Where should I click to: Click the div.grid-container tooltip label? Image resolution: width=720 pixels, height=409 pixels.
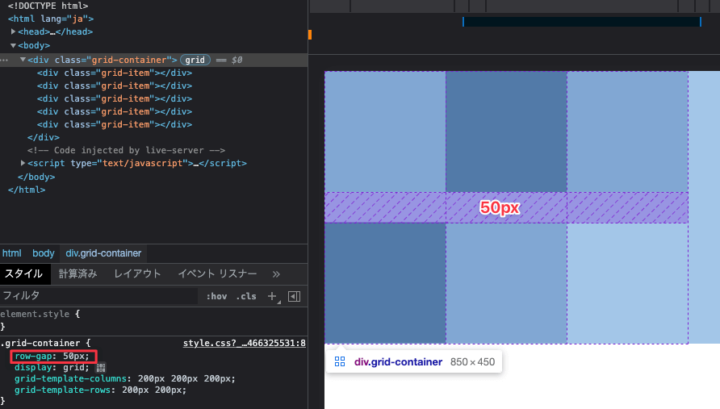pyautogui.click(x=398, y=362)
